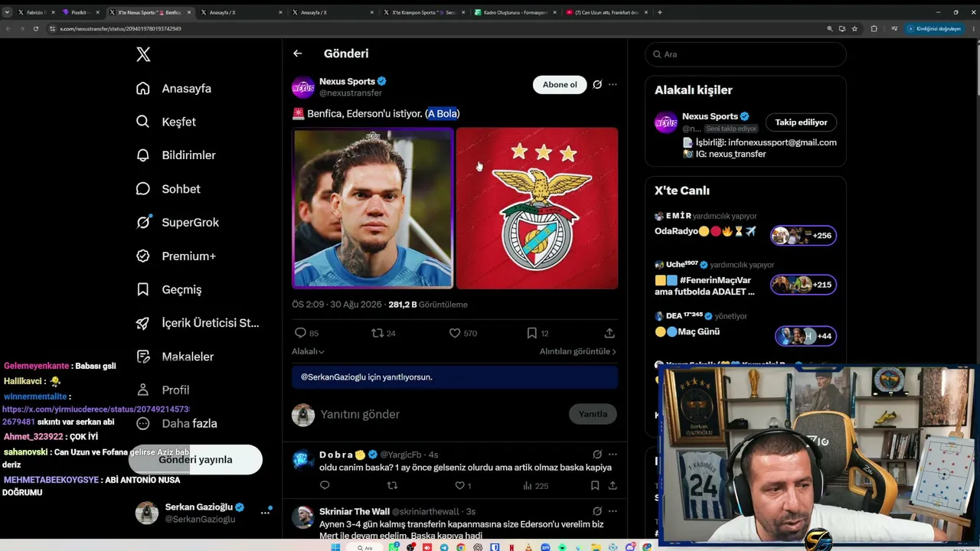Switch to the Can Uzun YouTube tab

pyautogui.click(x=606, y=12)
